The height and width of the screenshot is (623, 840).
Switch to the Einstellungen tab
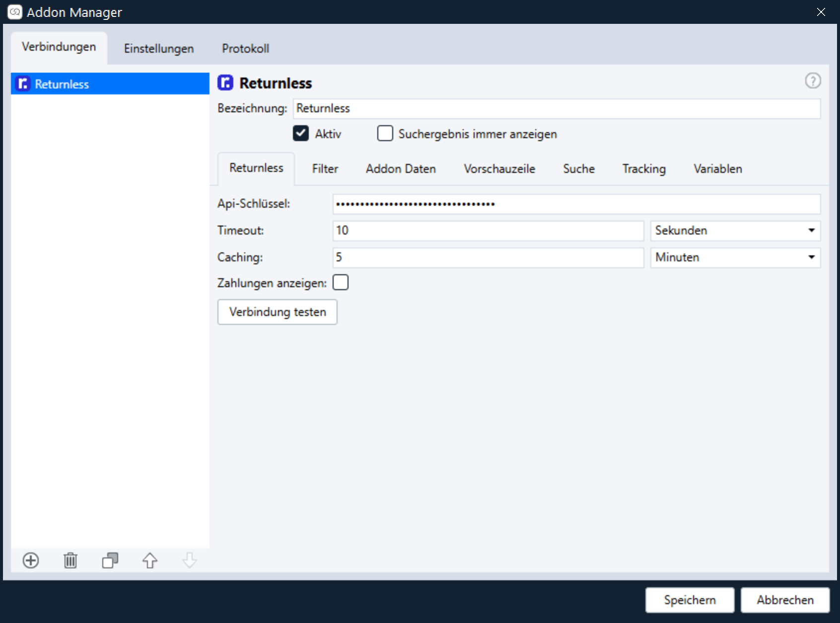coord(159,49)
